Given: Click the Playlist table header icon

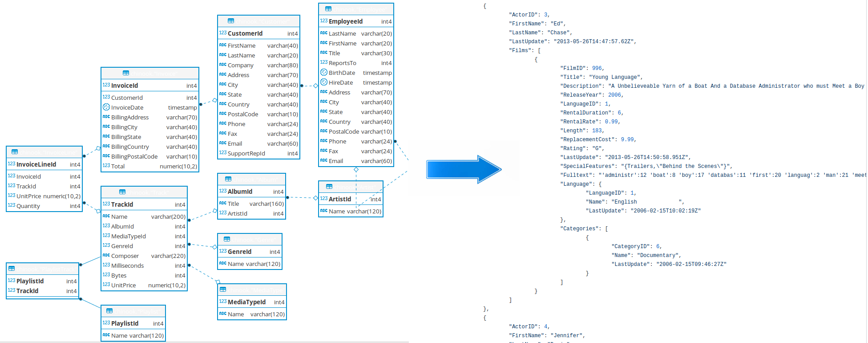Looking at the screenshot, I should [109, 311].
